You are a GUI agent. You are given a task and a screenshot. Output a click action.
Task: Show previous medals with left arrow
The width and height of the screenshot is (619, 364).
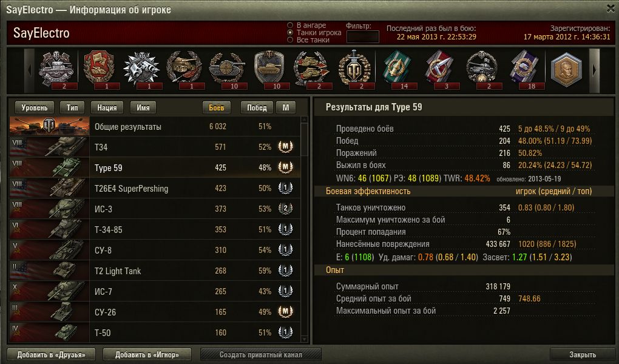(x=30, y=70)
